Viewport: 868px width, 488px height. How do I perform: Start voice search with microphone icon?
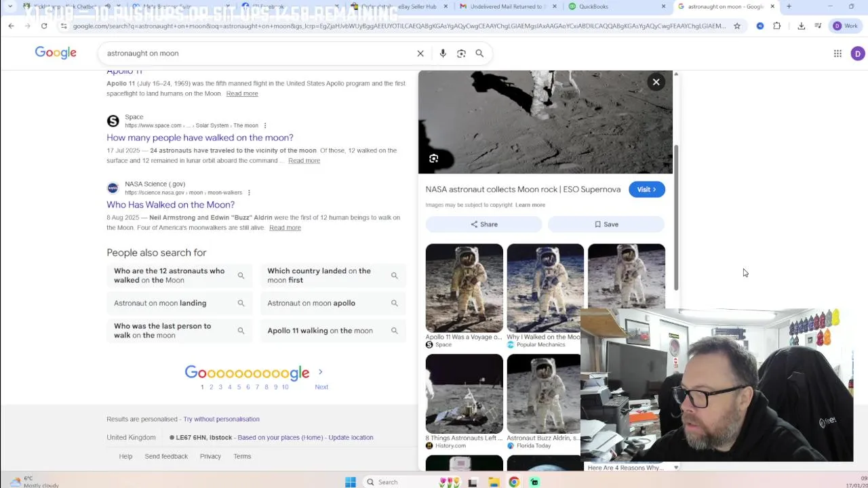tap(443, 54)
